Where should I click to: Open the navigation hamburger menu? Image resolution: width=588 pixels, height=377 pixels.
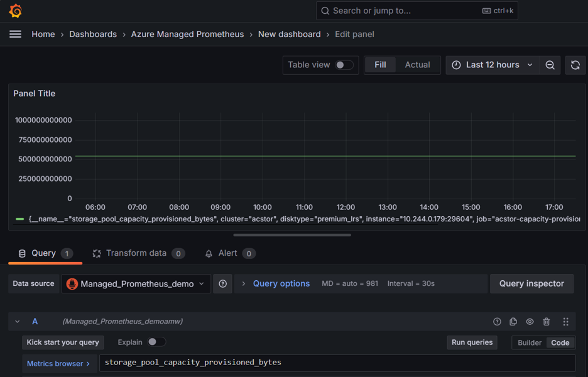point(15,34)
